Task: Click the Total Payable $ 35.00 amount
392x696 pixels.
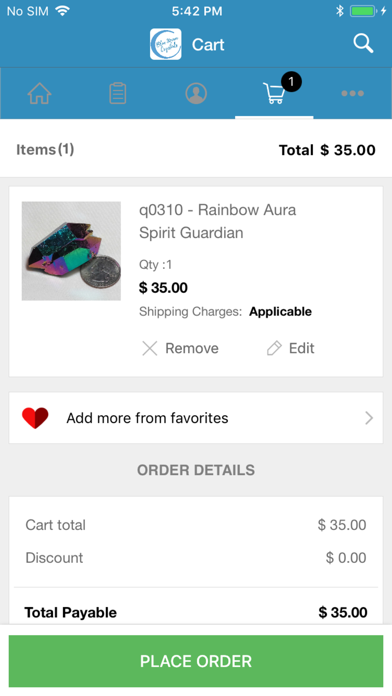Action: [343, 613]
